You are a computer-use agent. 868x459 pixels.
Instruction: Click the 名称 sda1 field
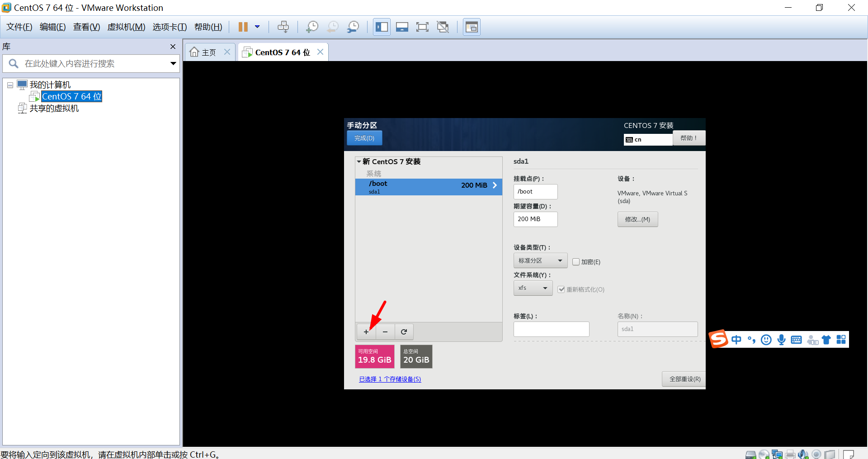click(657, 329)
